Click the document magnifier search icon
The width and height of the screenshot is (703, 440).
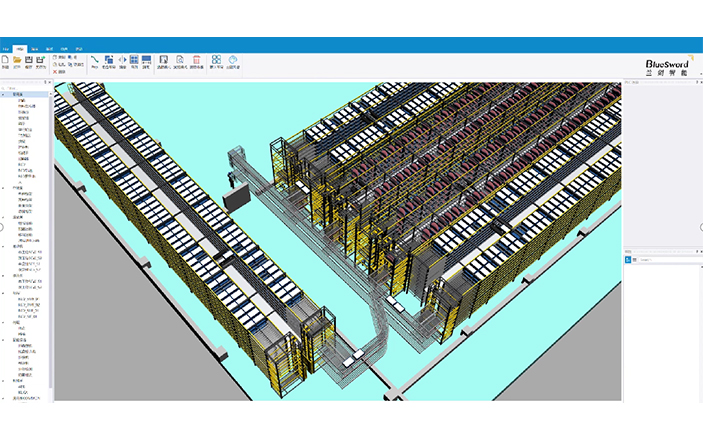[179, 61]
